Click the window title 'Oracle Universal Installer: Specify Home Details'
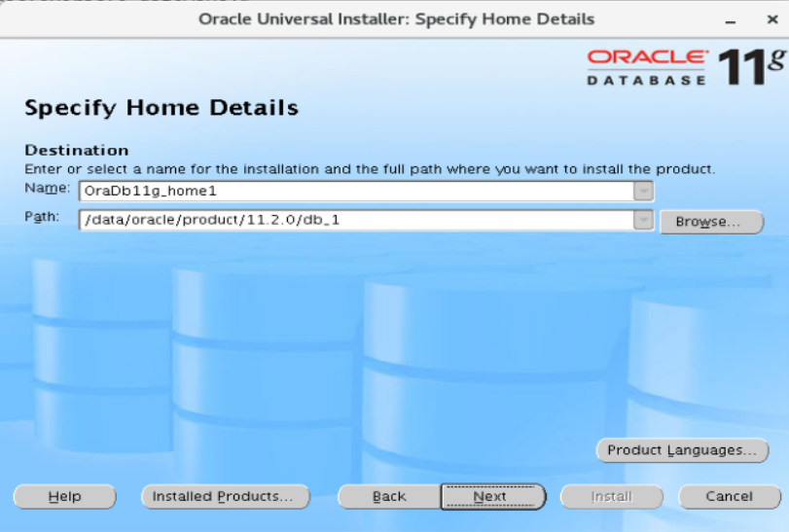This screenshot has height=532, width=789. click(x=397, y=19)
